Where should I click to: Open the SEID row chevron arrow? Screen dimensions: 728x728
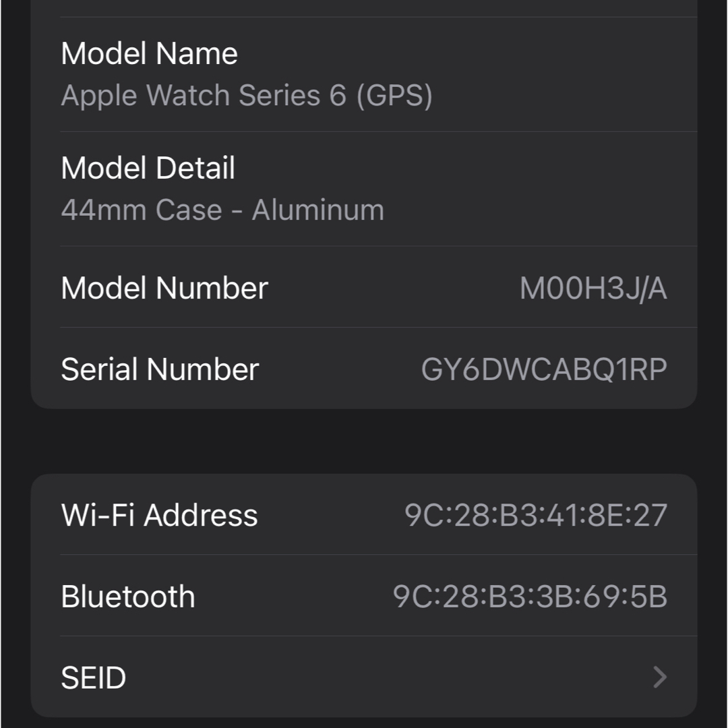click(660, 677)
